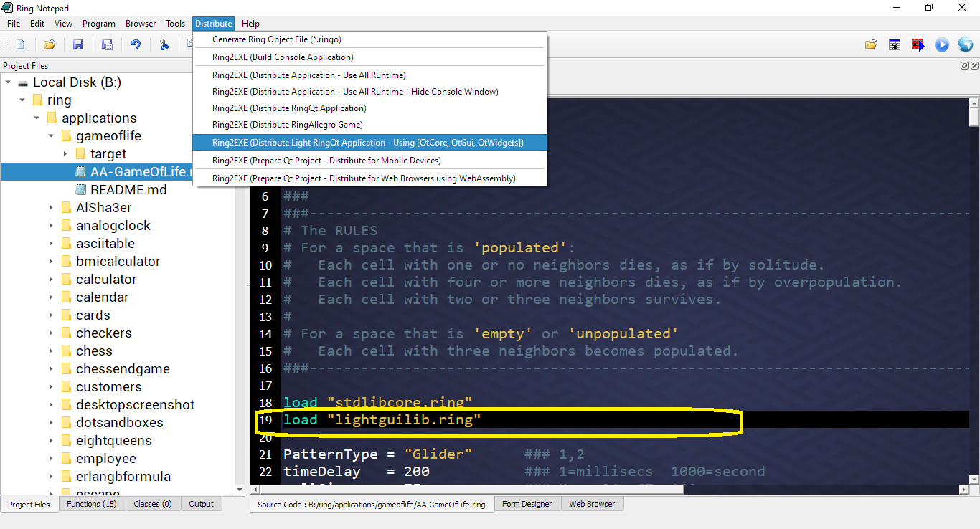Click the Save As toolbar icon

pyautogui.click(x=107, y=44)
